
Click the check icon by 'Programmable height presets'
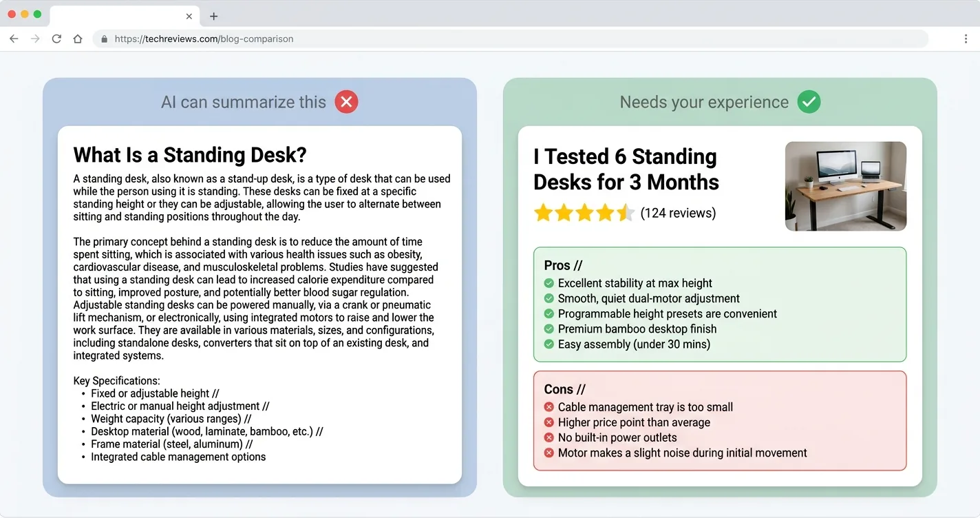[x=548, y=313]
